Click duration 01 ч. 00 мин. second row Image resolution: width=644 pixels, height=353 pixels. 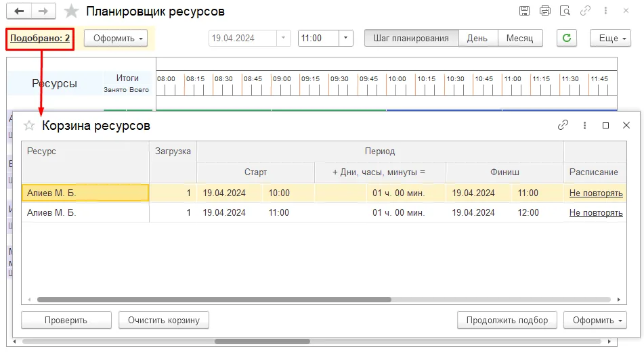click(399, 213)
